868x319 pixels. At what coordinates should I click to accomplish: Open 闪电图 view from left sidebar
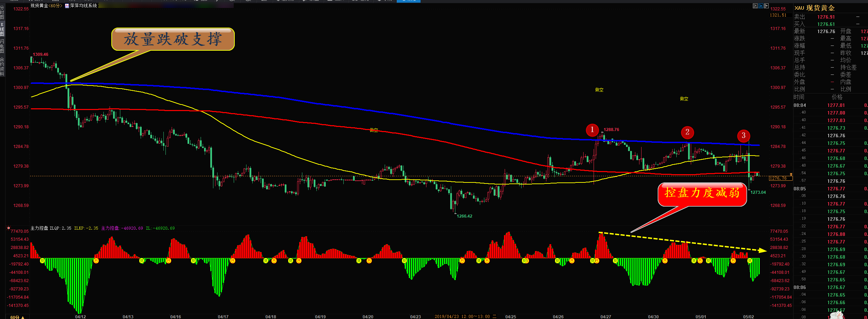pyautogui.click(x=2, y=46)
